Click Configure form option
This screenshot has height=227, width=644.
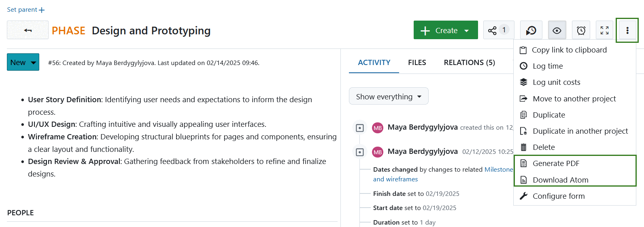[558, 196]
